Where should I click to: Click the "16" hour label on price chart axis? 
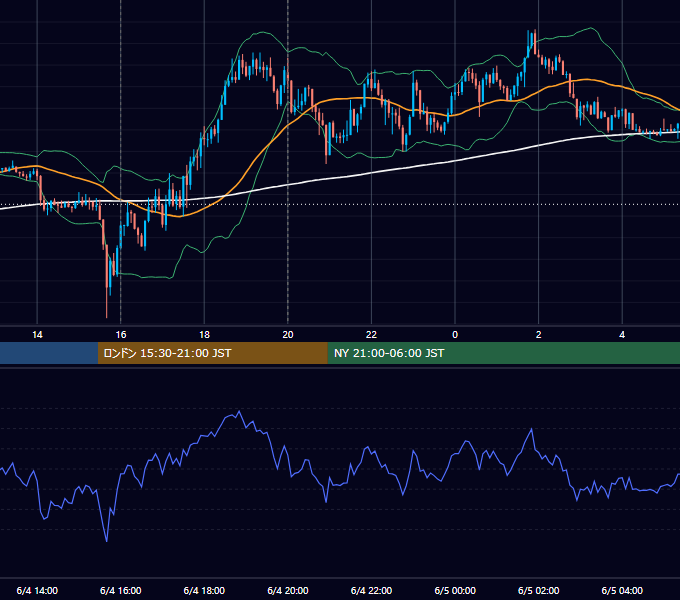point(121,335)
